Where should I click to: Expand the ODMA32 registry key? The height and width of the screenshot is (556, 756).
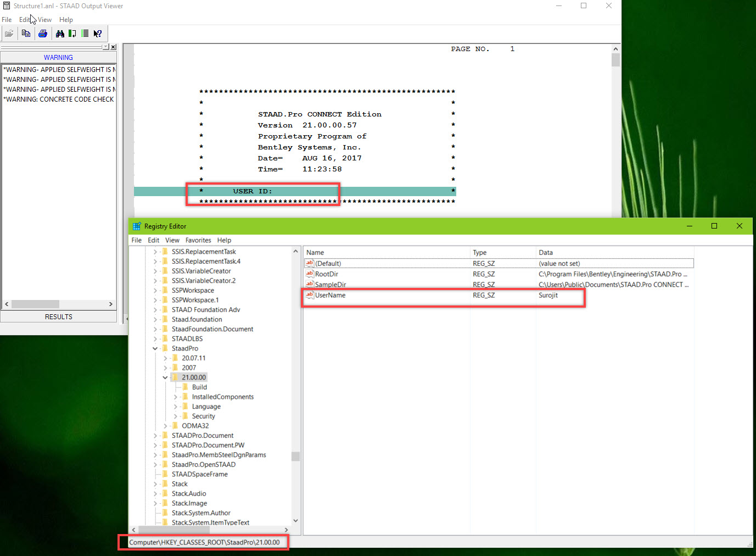[165, 426]
